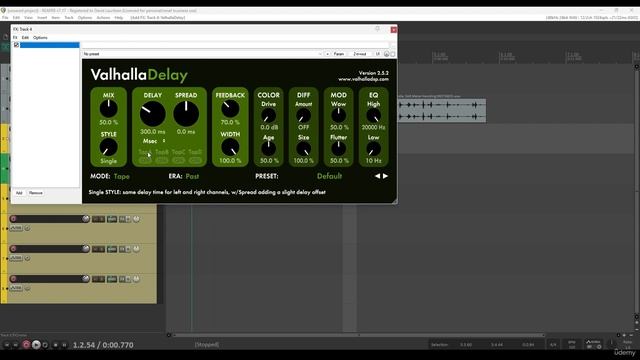Arm track 6 for recording
Screen dimensions: 640x360
coord(13,219)
